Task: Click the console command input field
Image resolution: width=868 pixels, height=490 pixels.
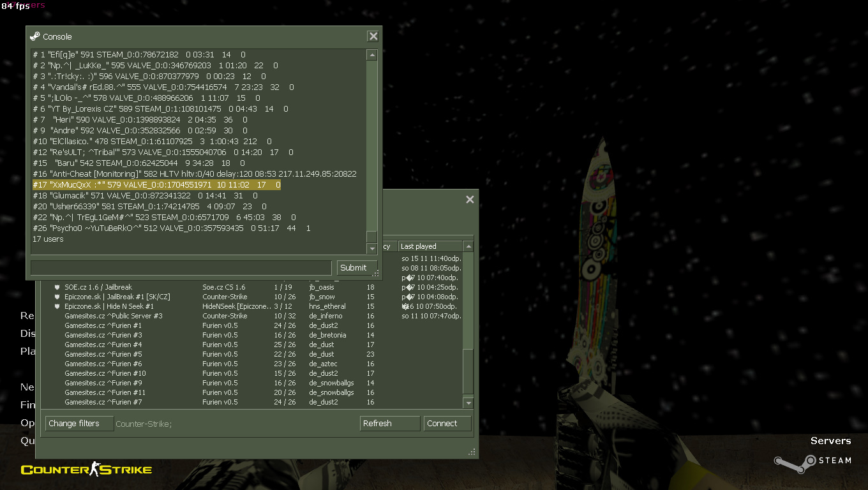Action: [x=181, y=267]
